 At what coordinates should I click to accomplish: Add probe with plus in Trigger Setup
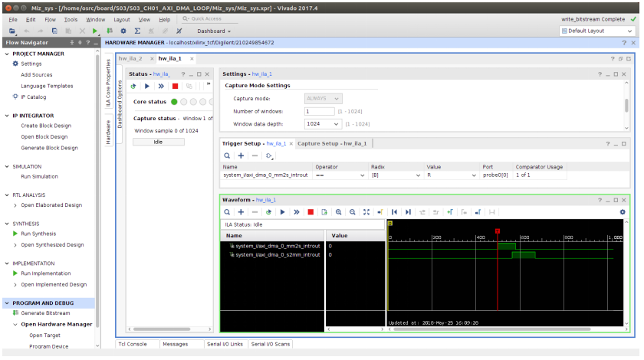241,155
